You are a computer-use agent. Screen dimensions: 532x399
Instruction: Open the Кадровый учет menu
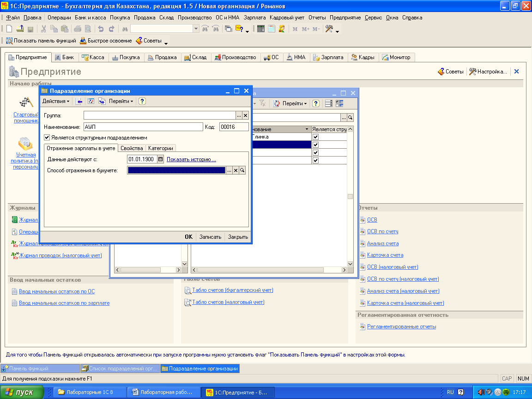click(287, 18)
